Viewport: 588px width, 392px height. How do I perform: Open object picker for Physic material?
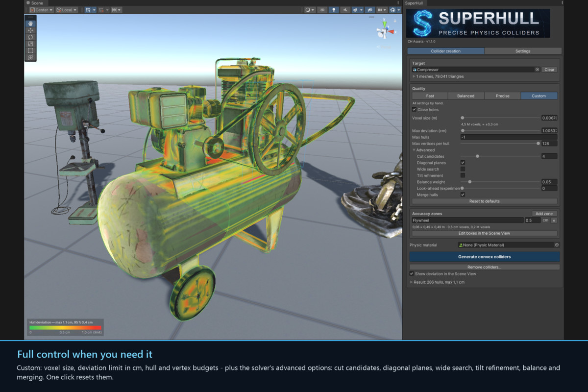click(x=557, y=245)
